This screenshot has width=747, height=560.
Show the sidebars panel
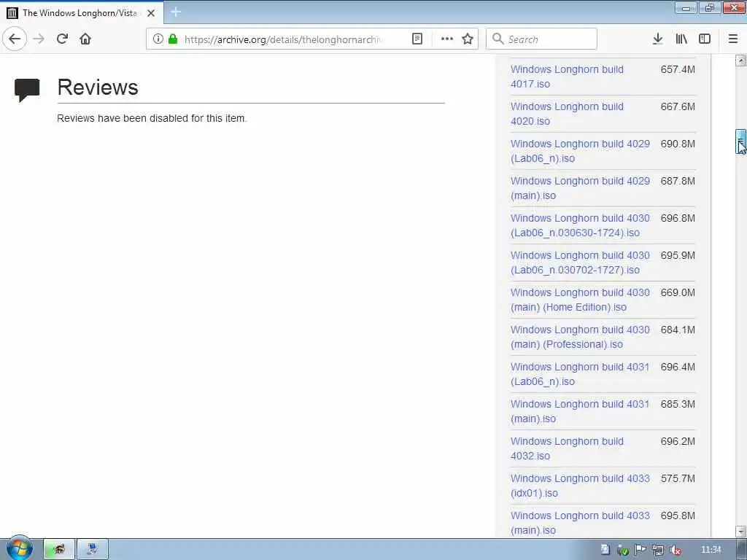pos(705,39)
